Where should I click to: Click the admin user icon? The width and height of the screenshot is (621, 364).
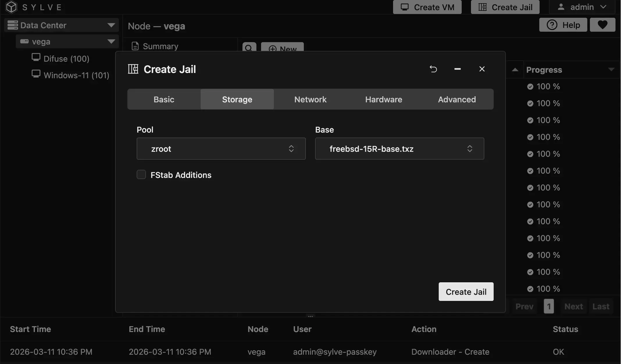(561, 7)
